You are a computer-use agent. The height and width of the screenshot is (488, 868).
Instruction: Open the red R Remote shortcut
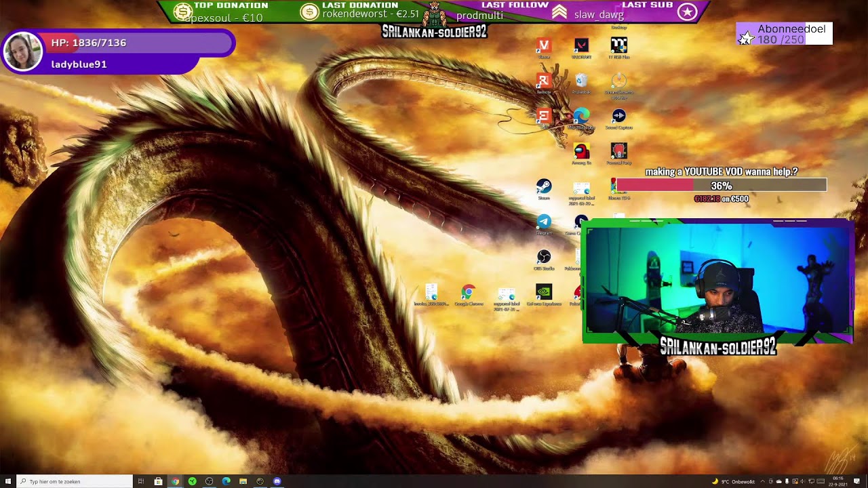click(x=543, y=82)
